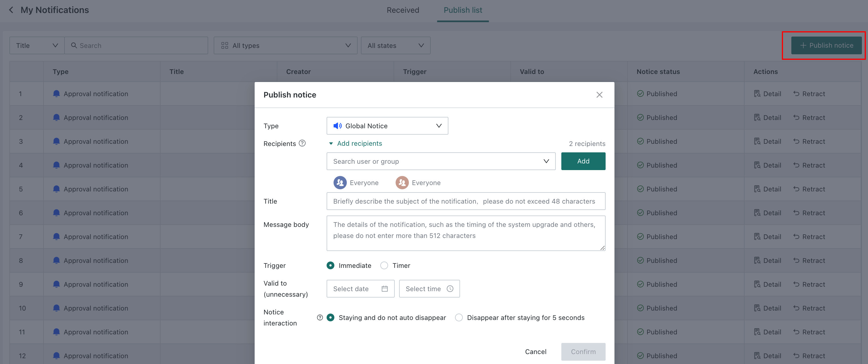Click the Publish notice button
Image resolution: width=868 pixels, height=364 pixels.
coord(826,45)
